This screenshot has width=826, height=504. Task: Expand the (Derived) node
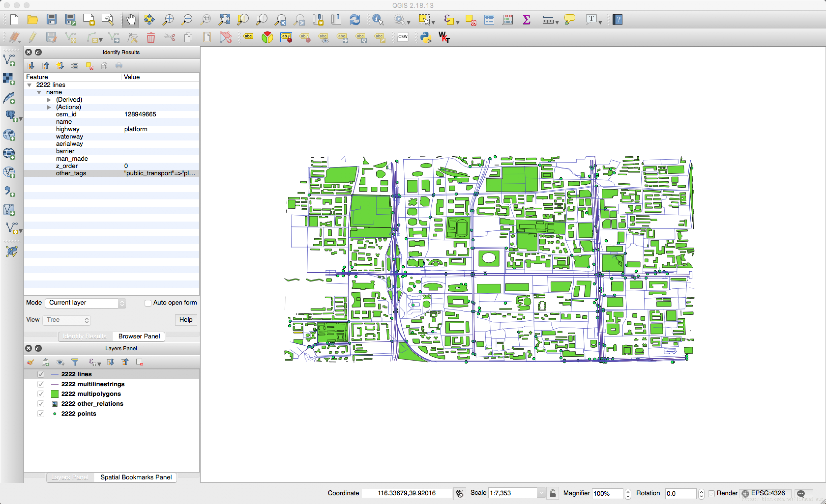point(49,100)
